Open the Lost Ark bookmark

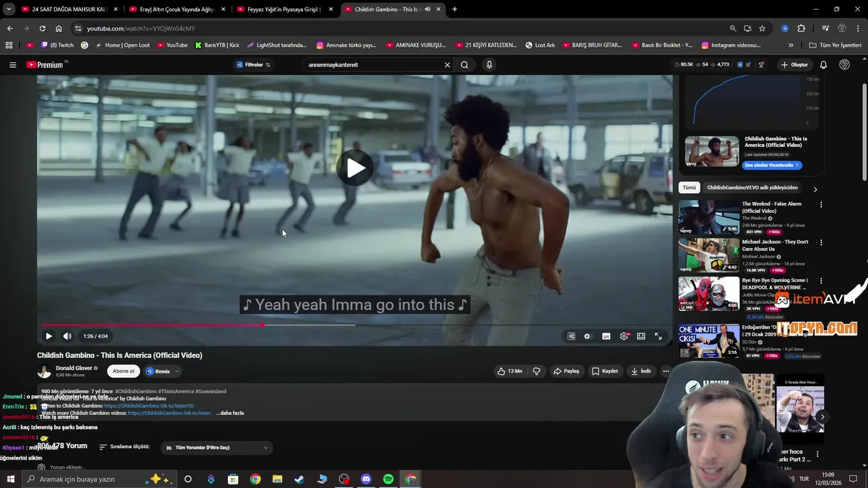pos(540,45)
